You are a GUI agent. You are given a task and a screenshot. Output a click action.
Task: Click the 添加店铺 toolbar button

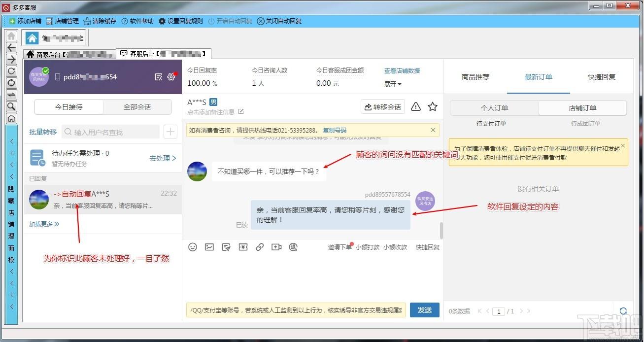coord(25,21)
